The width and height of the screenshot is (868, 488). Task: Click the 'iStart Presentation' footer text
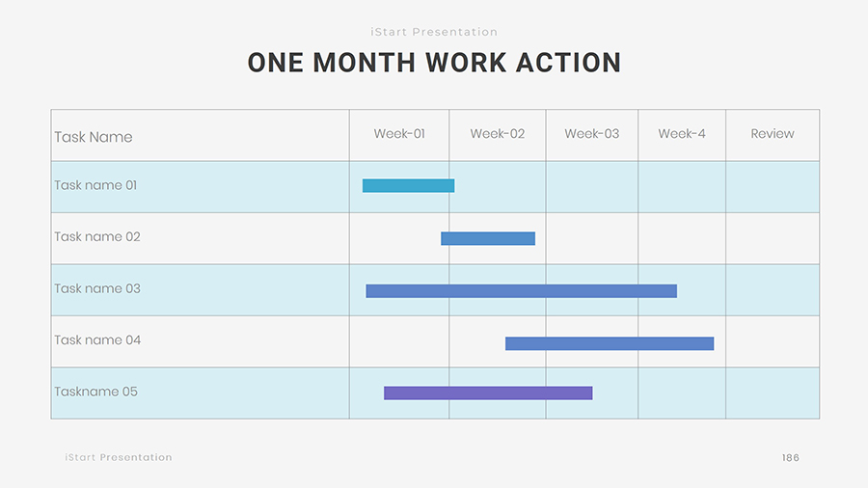pyautogui.click(x=119, y=457)
